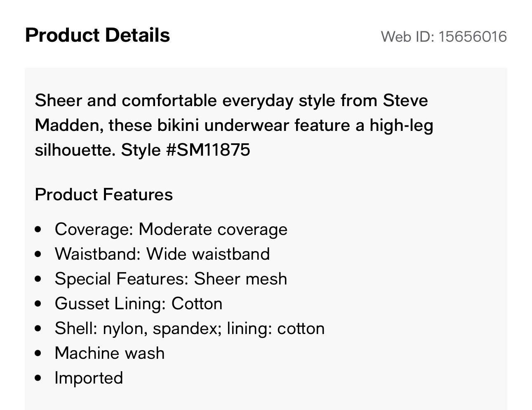The width and height of the screenshot is (532, 410).
Task: Click 'Steve' at the end of the first line
Action: [405, 101]
